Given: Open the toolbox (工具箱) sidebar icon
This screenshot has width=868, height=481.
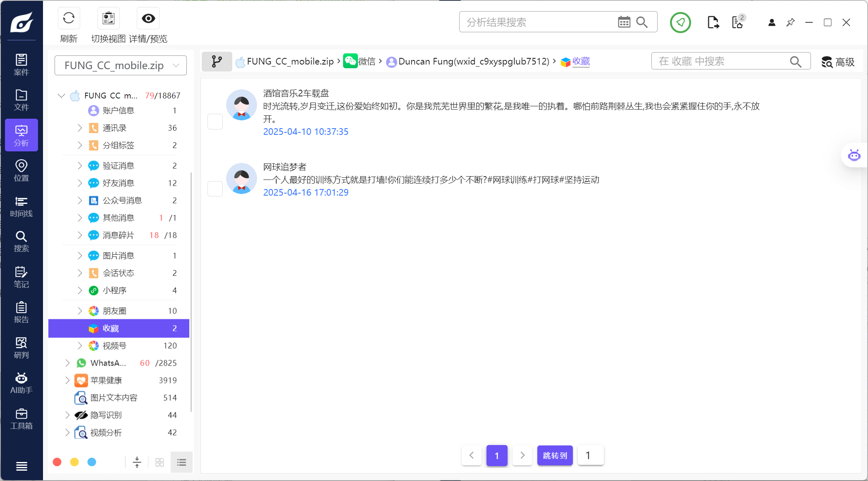Looking at the screenshot, I should (21, 419).
